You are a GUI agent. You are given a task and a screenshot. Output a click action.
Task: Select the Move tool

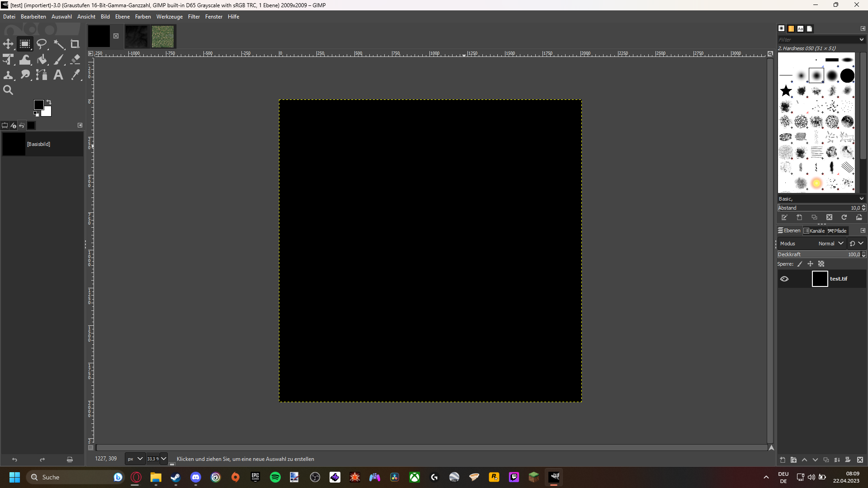coord(8,44)
